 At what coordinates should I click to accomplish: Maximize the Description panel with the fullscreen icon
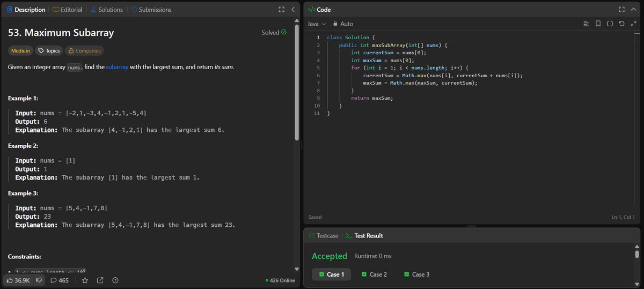tap(281, 10)
